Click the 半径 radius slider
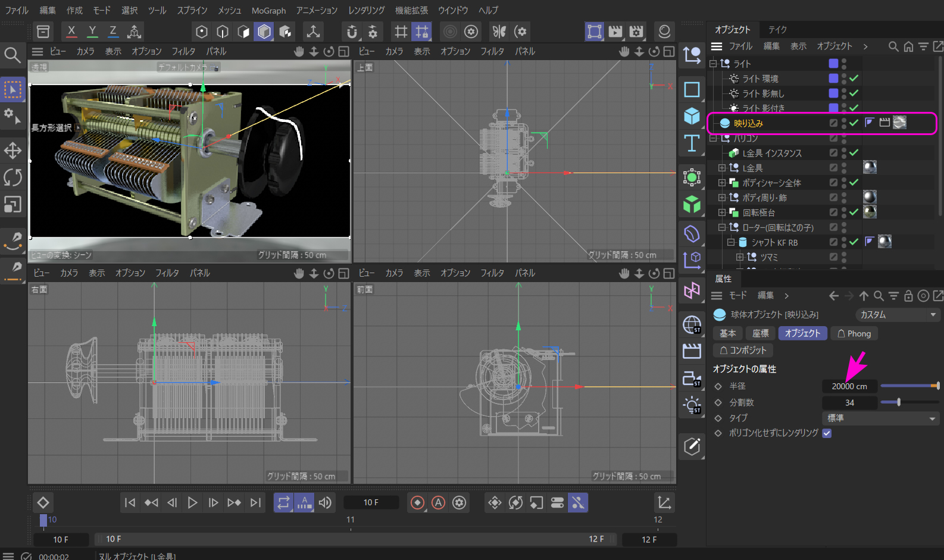This screenshot has width=944, height=560. tap(909, 386)
